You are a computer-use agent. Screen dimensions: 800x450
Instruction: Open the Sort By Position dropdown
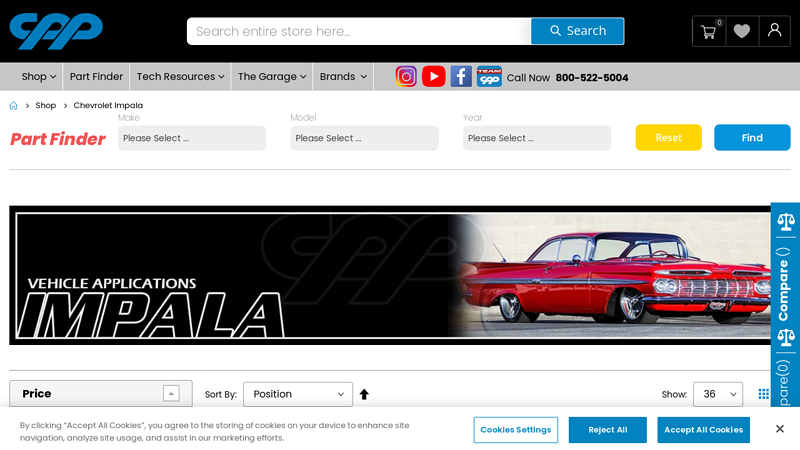[x=298, y=394]
